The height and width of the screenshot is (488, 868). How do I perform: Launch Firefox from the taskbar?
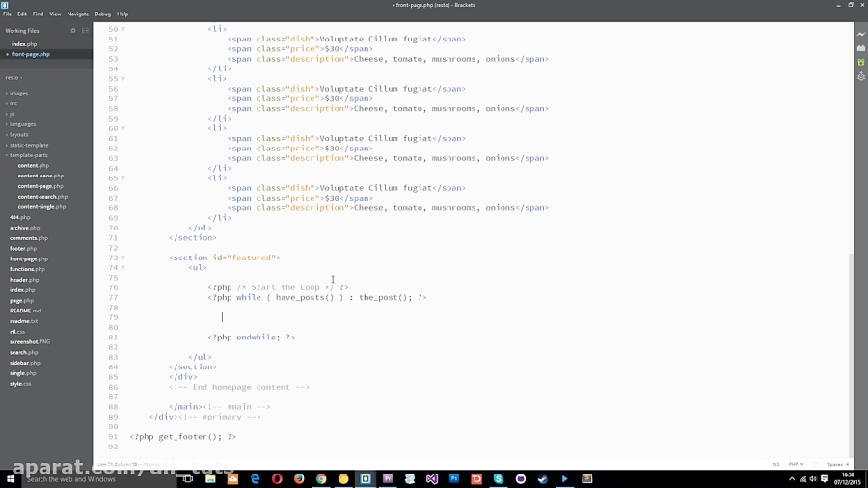299,479
